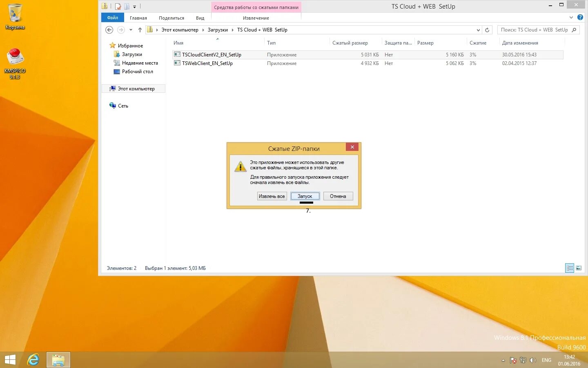Select Сеть in the navigation pane
Image resolution: width=588 pixels, height=368 pixels.
[123, 106]
